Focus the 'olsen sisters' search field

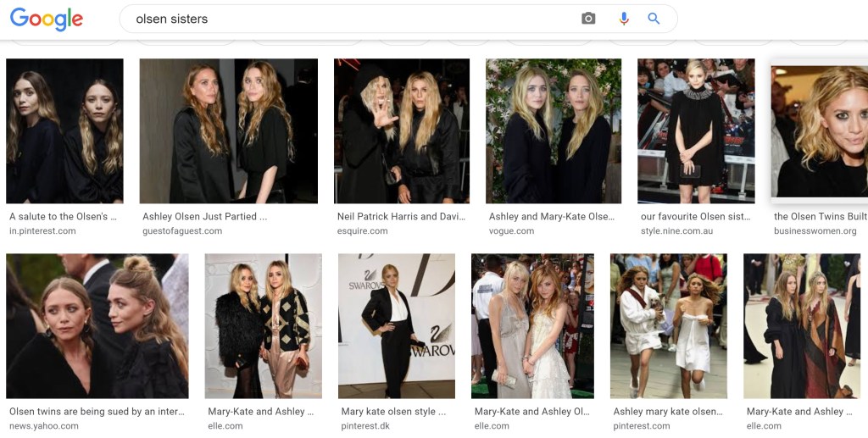point(339,19)
